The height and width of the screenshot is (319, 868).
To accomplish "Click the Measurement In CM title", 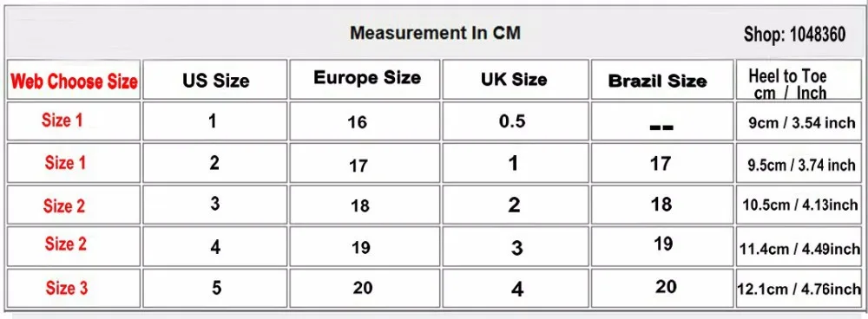I will [435, 33].
